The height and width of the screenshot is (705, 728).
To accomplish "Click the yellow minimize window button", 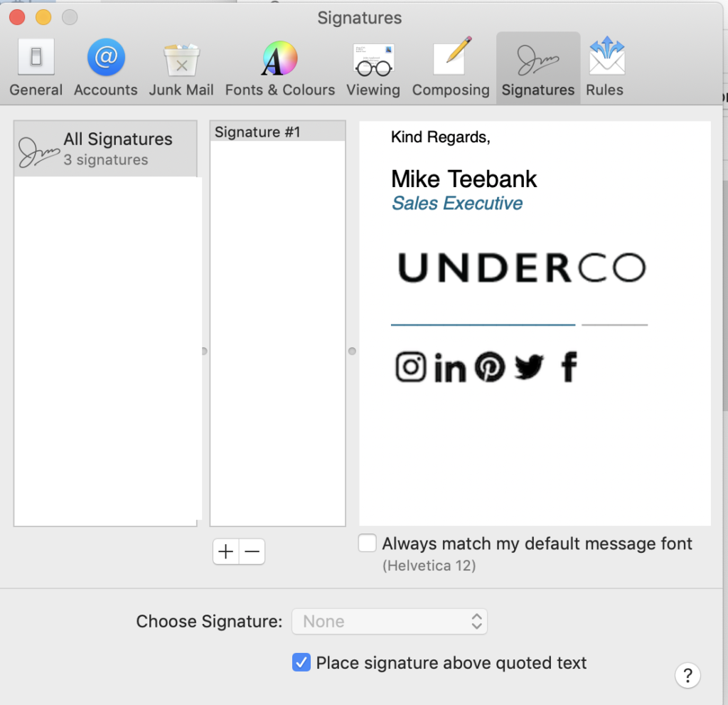I will [x=43, y=18].
